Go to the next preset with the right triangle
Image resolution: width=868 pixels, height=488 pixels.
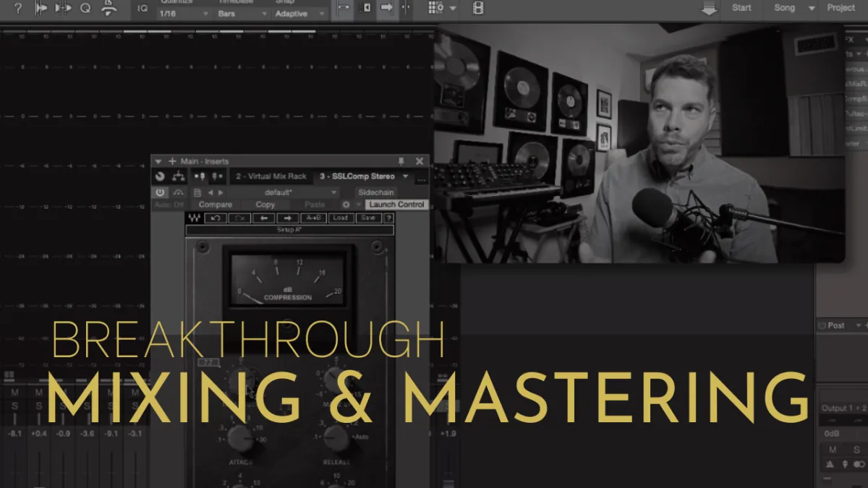coord(221,193)
